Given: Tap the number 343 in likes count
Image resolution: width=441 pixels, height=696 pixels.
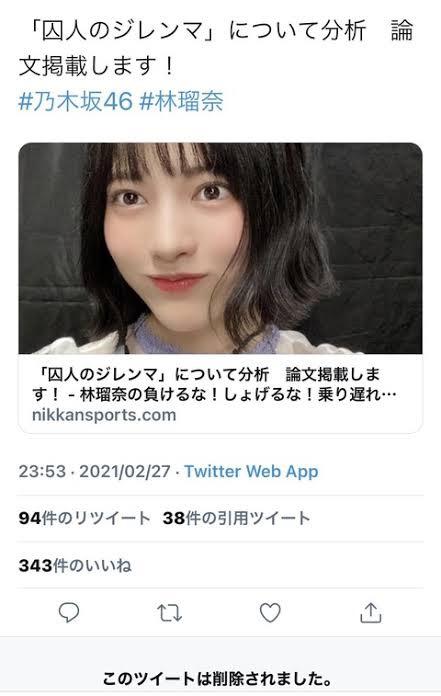Looking at the screenshot, I should point(35,566).
